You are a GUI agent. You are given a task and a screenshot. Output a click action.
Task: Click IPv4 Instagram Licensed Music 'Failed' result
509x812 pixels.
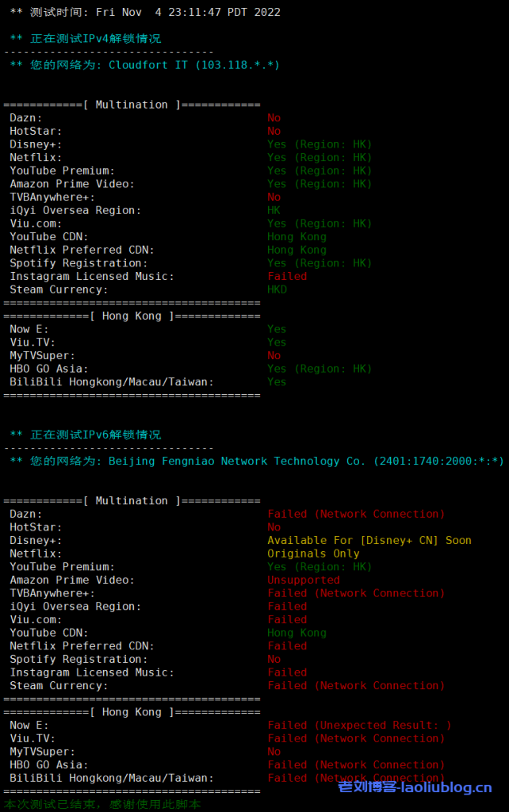pos(286,276)
